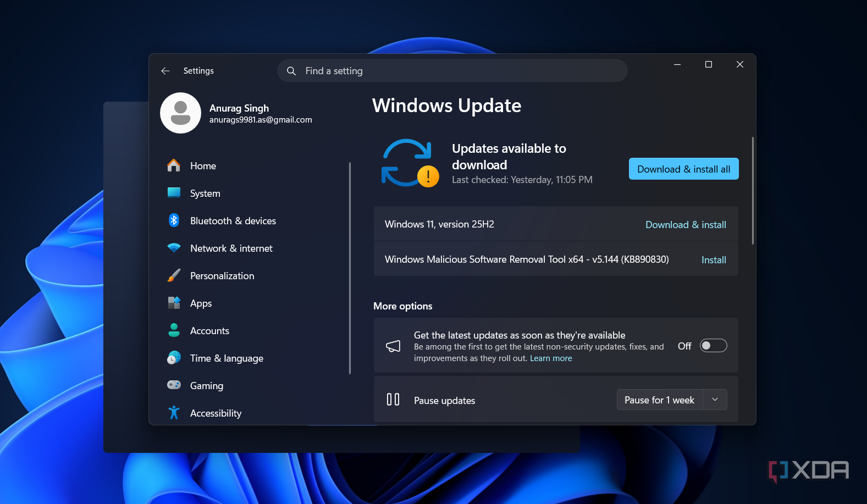Click the sidebar navigation scrollbar

[x=350, y=268]
